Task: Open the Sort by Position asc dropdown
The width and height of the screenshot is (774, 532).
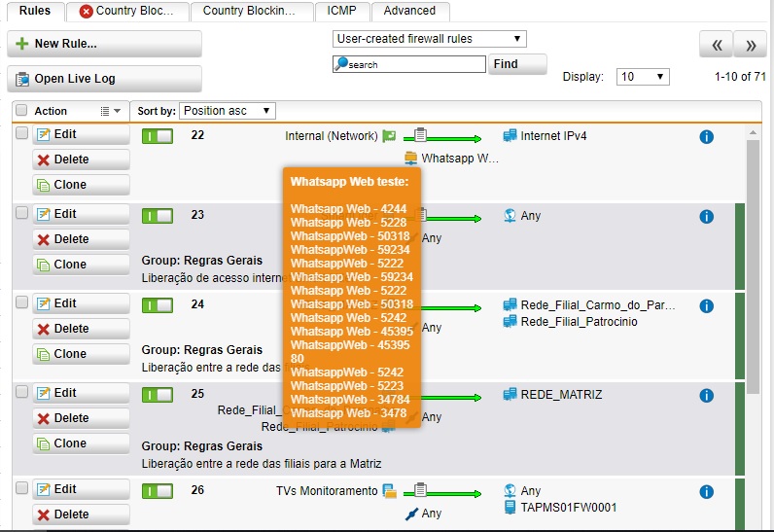Action: click(x=228, y=111)
